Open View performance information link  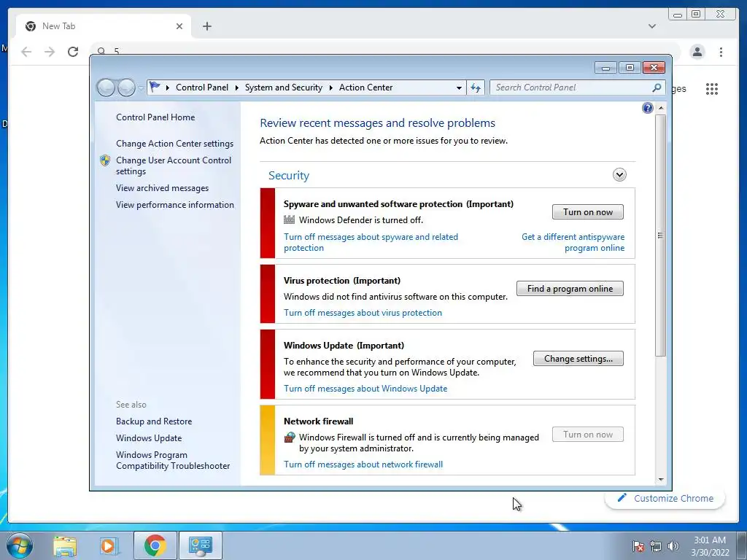coord(175,205)
